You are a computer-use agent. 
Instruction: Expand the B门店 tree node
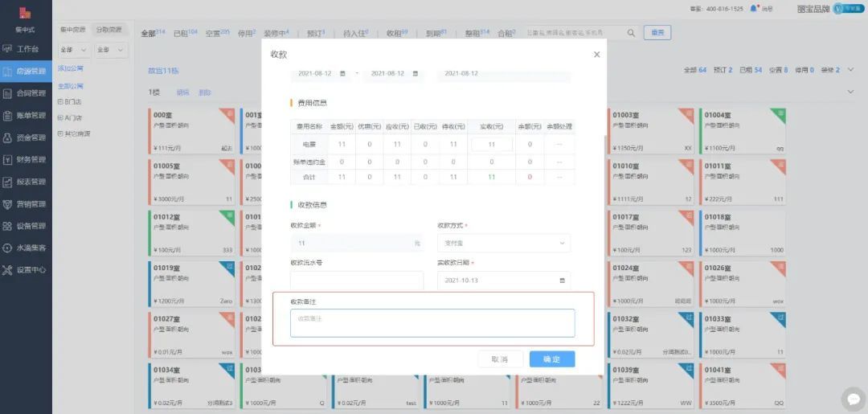point(59,102)
